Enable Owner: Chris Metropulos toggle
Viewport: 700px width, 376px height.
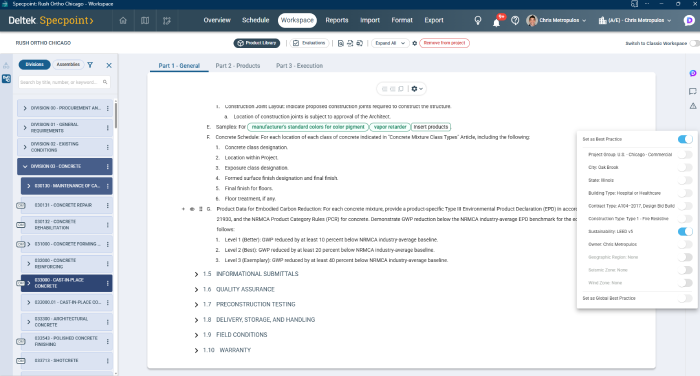tap(685, 244)
